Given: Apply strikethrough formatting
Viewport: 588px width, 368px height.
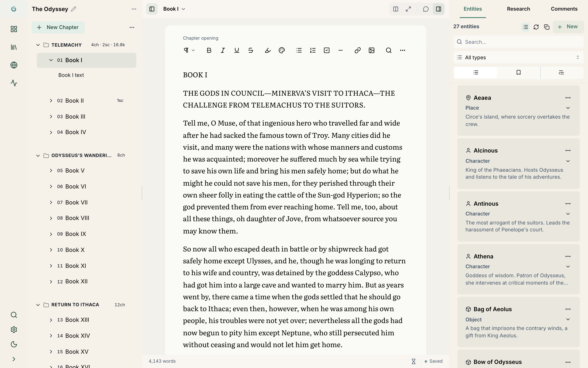Looking at the screenshot, I should [251, 50].
